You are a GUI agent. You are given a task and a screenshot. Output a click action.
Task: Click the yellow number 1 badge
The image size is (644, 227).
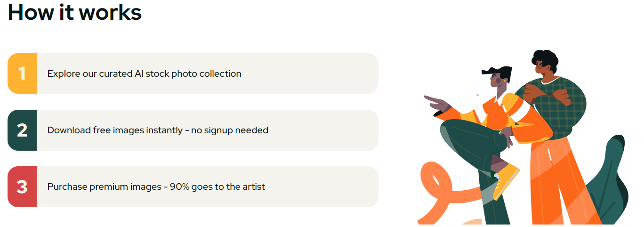point(22,73)
